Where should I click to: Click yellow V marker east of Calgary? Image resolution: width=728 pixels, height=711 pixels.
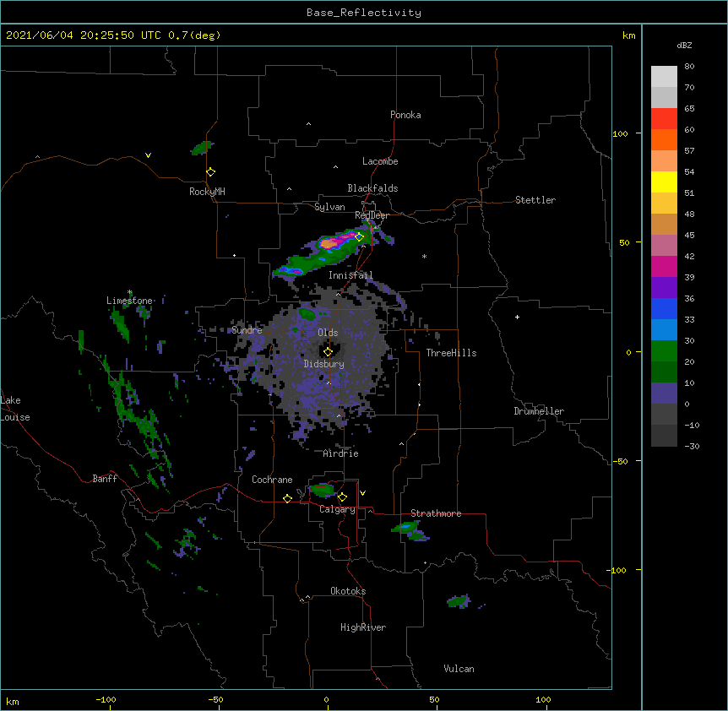(362, 493)
